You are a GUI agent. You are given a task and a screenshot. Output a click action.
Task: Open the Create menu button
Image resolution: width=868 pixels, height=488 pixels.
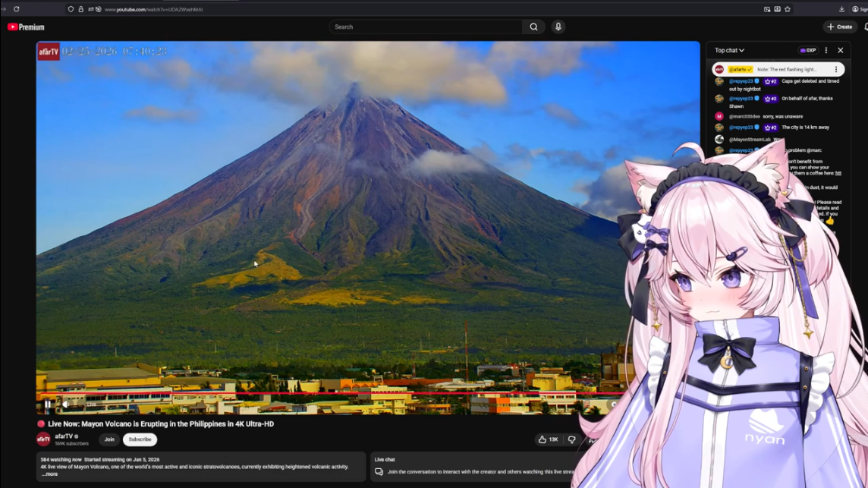pos(840,27)
